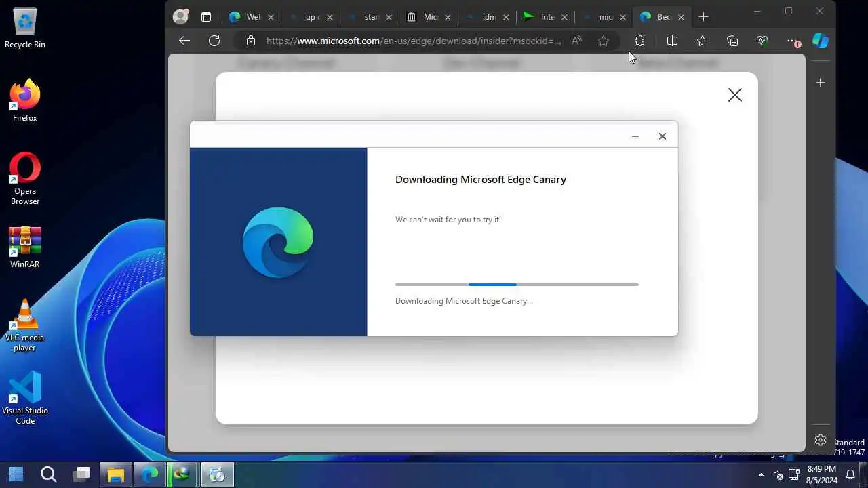Open notifications bell in tray
The image size is (868, 488).
tap(850, 474)
